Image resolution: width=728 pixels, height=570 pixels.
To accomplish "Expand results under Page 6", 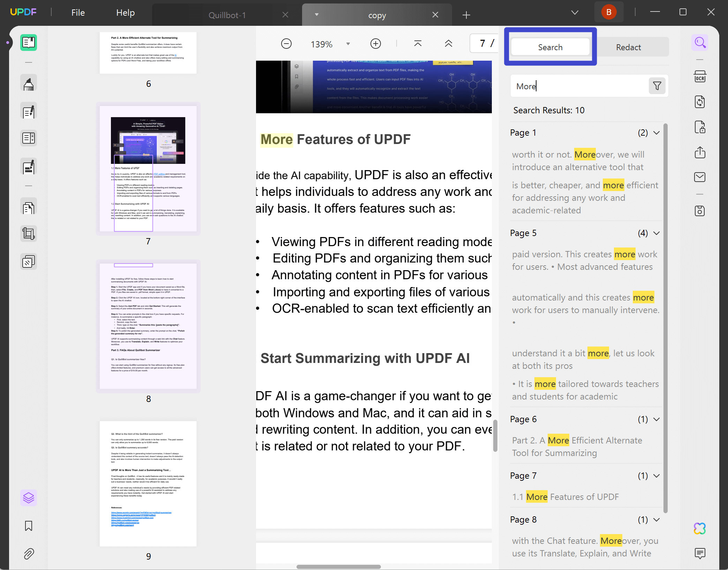I will click(657, 419).
